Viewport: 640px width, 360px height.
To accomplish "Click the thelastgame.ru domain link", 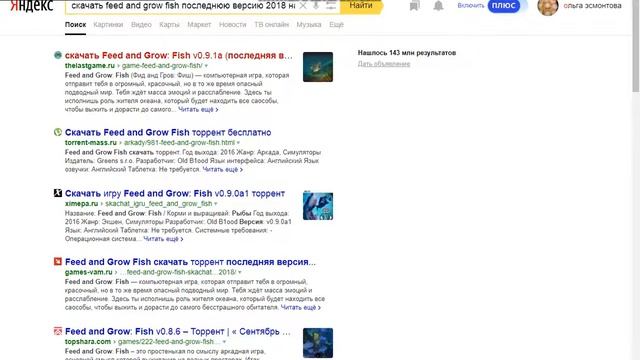I will [x=90, y=66].
